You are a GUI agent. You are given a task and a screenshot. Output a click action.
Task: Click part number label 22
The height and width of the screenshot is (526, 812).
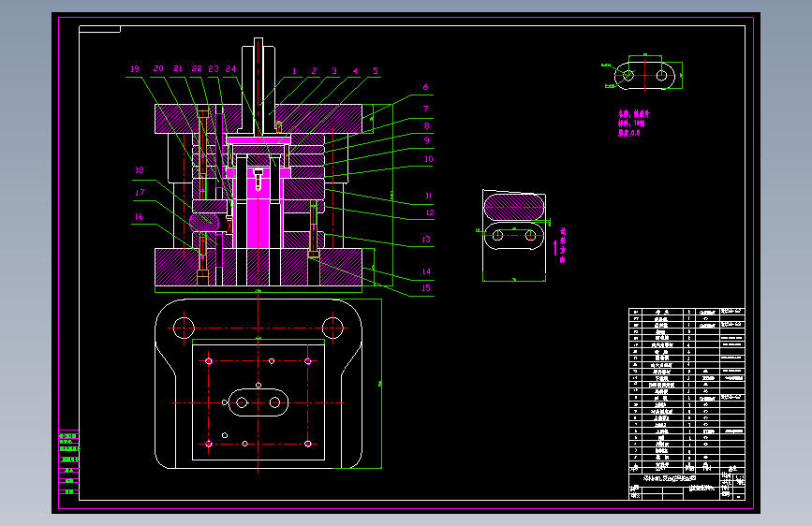click(x=197, y=68)
